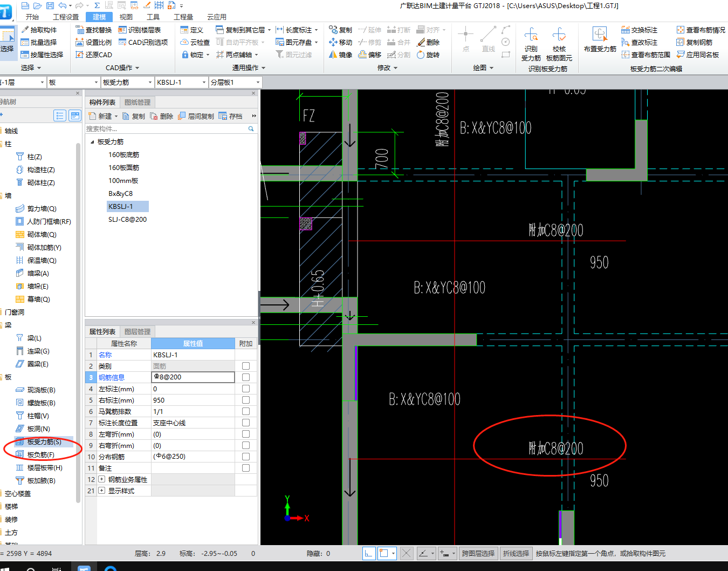Select SLJ-C8@200 in component list
The height and width of the screenshot is (571, 728).
127,220
